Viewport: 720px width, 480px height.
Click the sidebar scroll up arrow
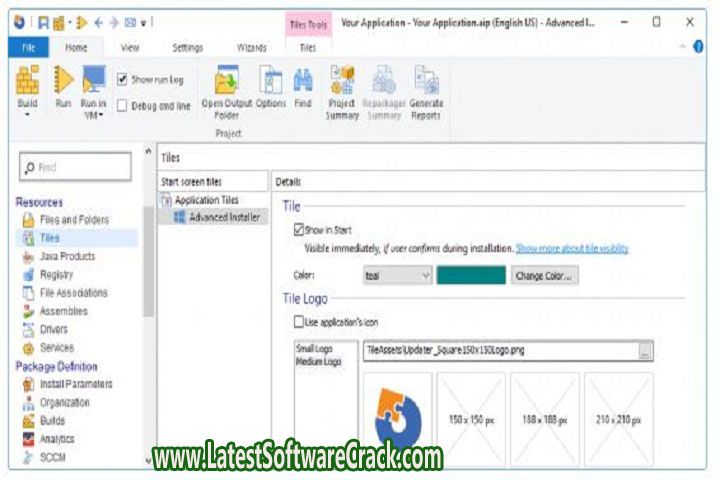pyautogui.click(x=148, y=152)
